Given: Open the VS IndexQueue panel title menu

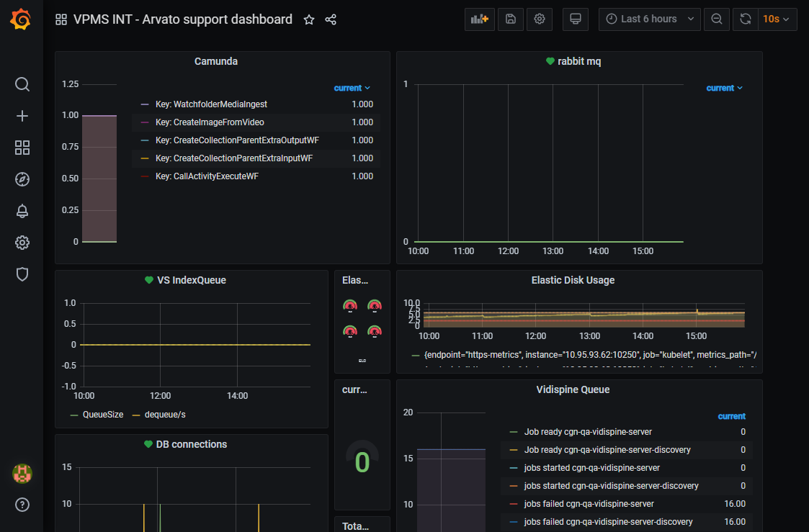Looking at the screenshot, I should (x=192, y=280).
